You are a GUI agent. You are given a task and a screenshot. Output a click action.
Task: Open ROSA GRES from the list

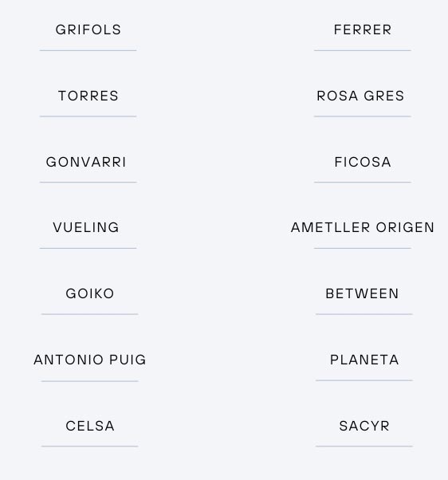coord(360,96)
